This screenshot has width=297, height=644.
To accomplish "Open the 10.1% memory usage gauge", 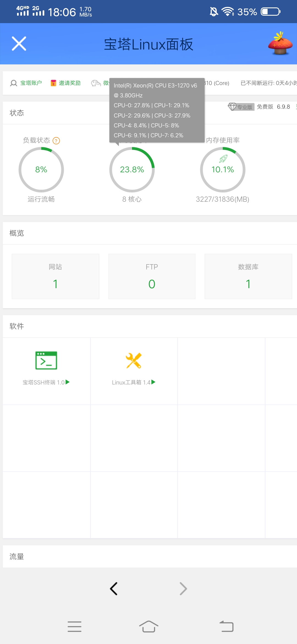I will pyautogui.click(x=223, y=170).
